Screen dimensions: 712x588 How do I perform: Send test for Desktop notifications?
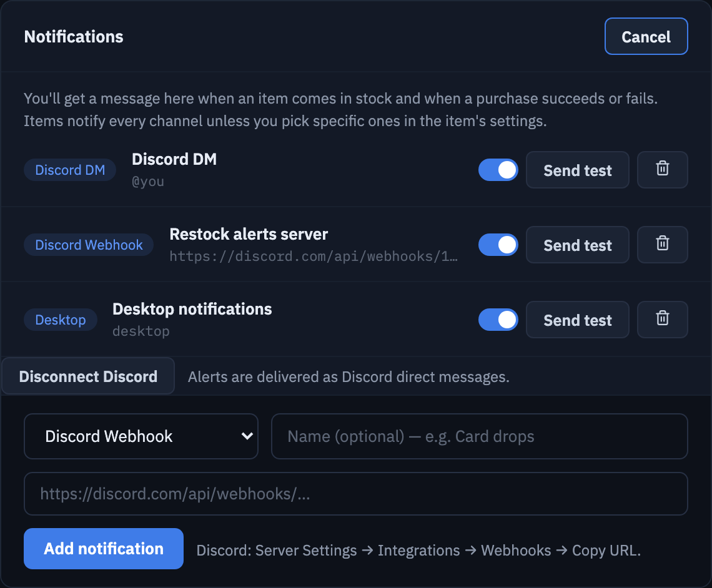point(578,320)
